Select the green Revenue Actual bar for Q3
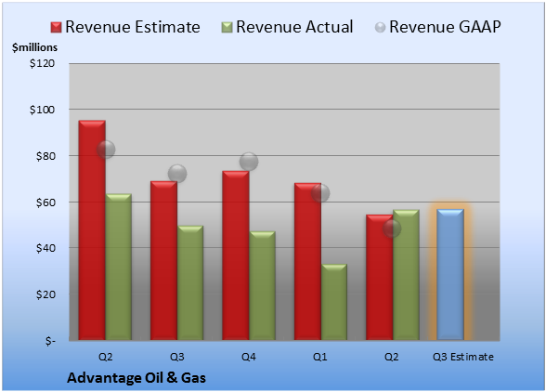546x392 pixels. [x=190, y=283]
